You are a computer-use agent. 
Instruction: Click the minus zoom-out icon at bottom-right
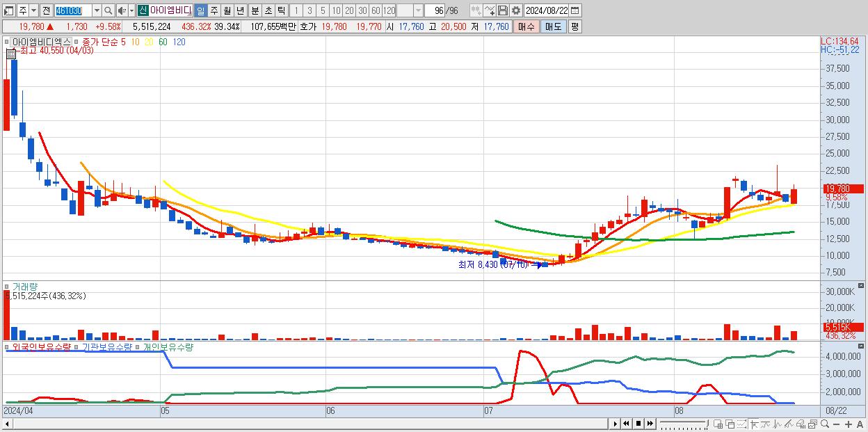[x=837, y=424]
